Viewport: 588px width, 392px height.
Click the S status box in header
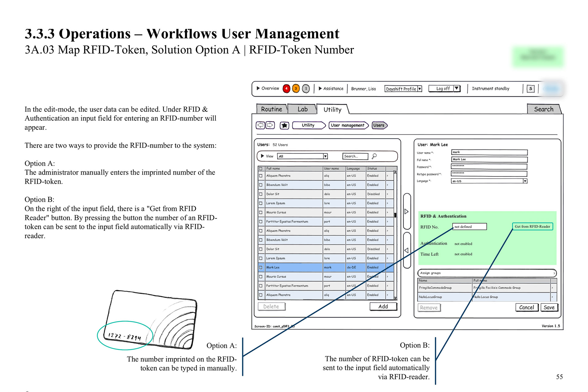(531, 89)
